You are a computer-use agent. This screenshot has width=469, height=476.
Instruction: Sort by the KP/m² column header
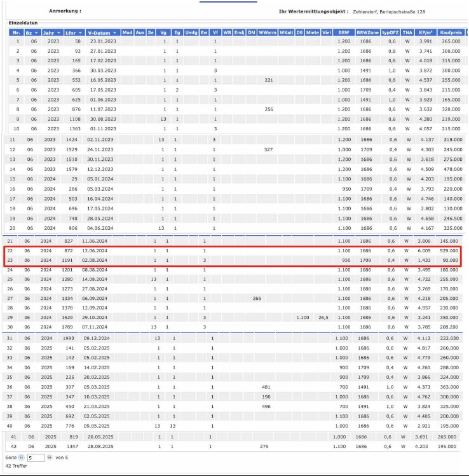(426, 32)
